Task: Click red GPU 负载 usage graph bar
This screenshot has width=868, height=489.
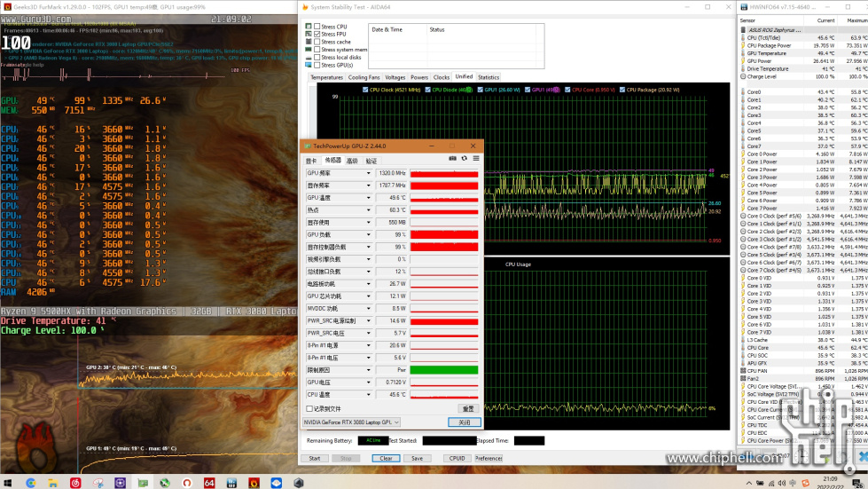Action: pos(444,235)
